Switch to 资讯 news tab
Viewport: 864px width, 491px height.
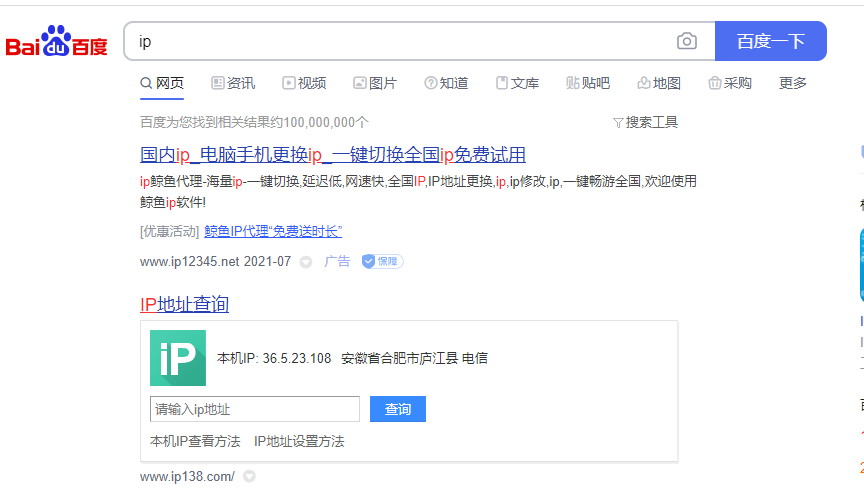233,83
